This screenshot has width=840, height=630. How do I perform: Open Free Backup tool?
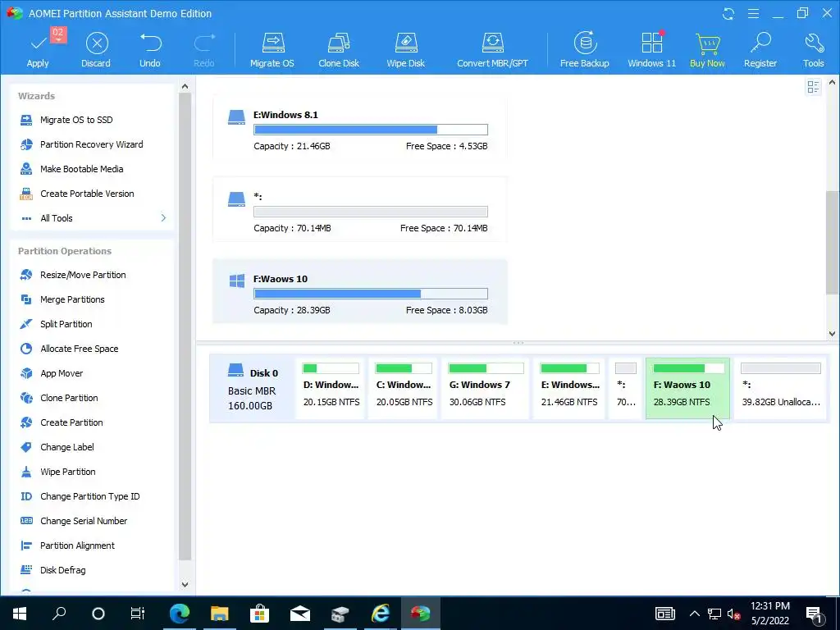coord(584,50)
